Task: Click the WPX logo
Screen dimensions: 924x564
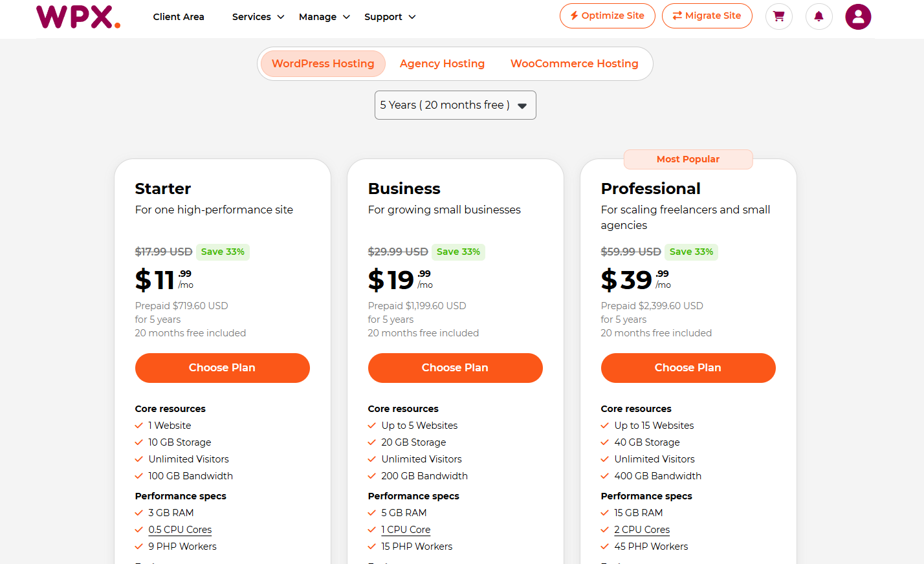Action: pos(78,17)
